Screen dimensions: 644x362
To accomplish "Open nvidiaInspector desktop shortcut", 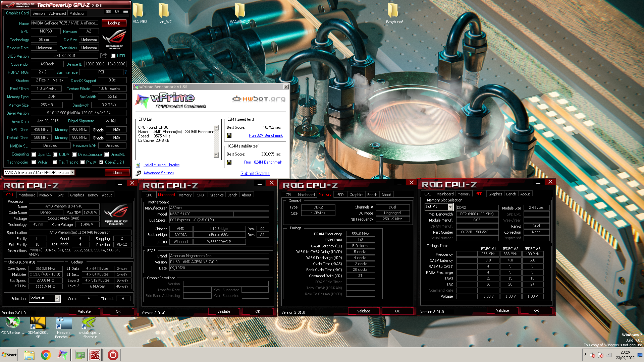I will tap(89, 327).
